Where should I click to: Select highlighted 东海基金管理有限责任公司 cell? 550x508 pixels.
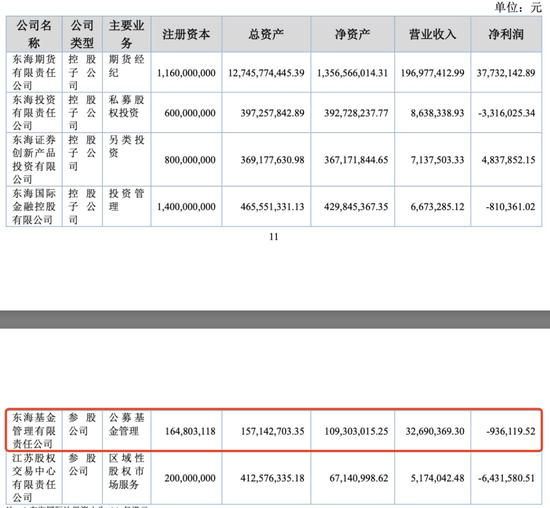coord(34,430)
